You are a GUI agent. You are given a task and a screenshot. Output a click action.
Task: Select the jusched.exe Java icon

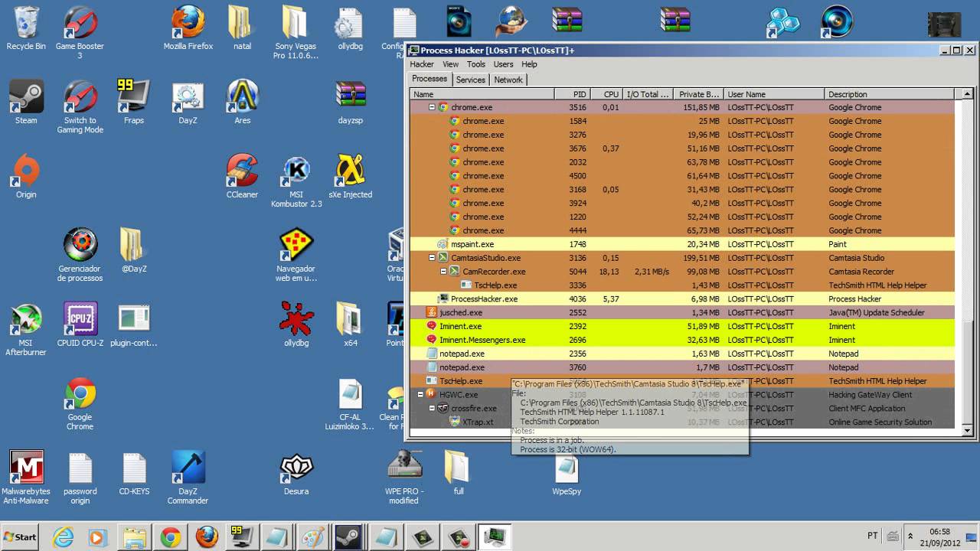tap(432, 312)
